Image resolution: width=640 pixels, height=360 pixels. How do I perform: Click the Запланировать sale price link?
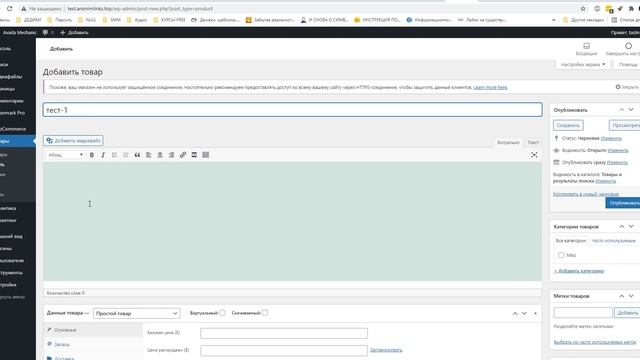(x=386, y=350)
